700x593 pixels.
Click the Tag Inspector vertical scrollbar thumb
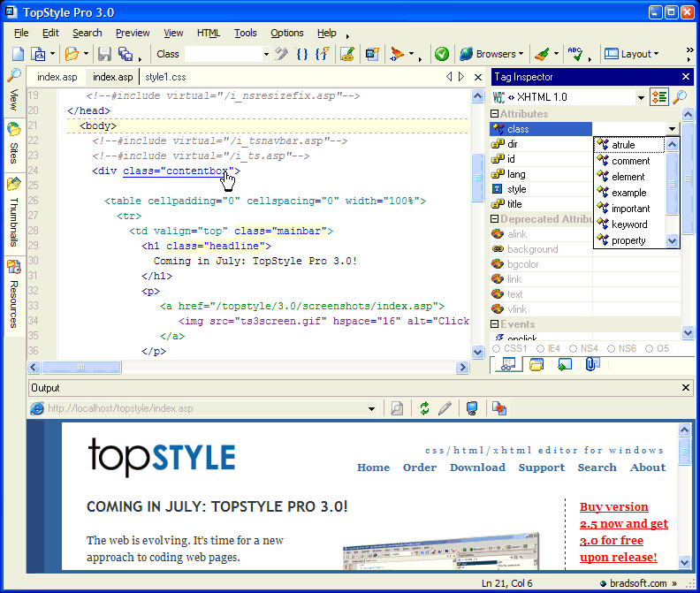click(x=688, y=179)
